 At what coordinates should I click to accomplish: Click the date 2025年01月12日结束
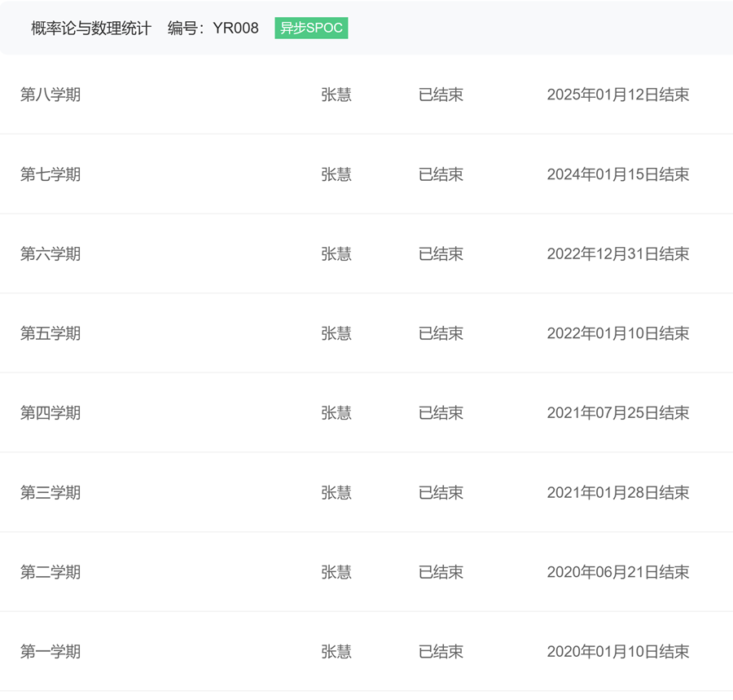[x=618, y=95]
